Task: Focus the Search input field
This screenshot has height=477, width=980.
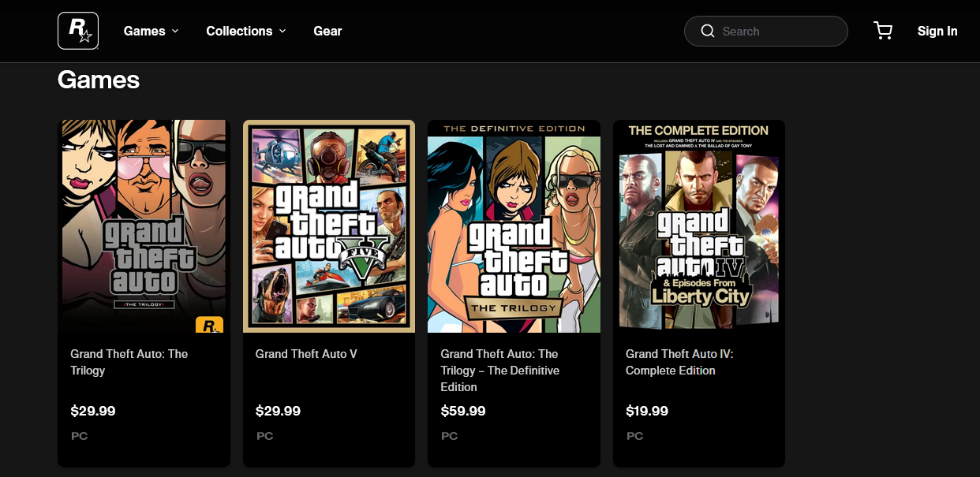Action: pyautogui.click(x=765, y=32)
